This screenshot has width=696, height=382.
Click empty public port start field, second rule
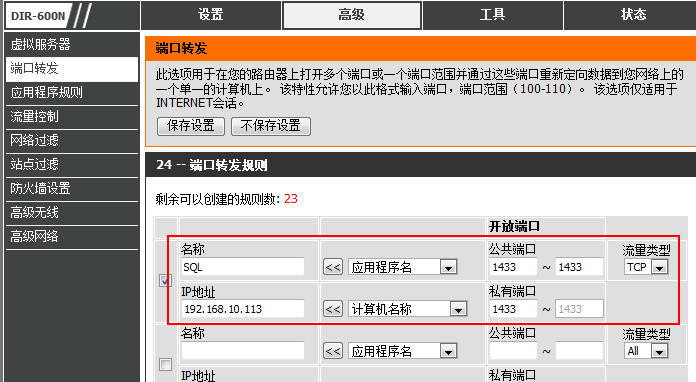point(513,351)
